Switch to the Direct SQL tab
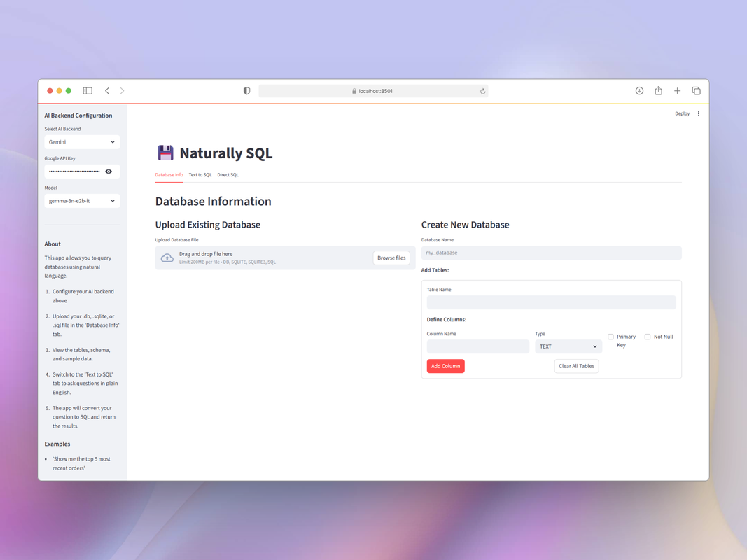The image size is (747, 560). pyautogui.click(x=228, y=175)
